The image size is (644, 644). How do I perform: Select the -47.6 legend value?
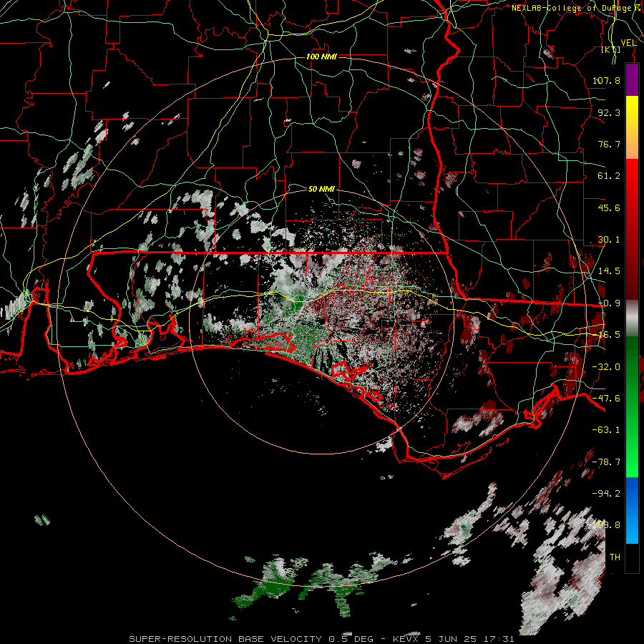606,399
